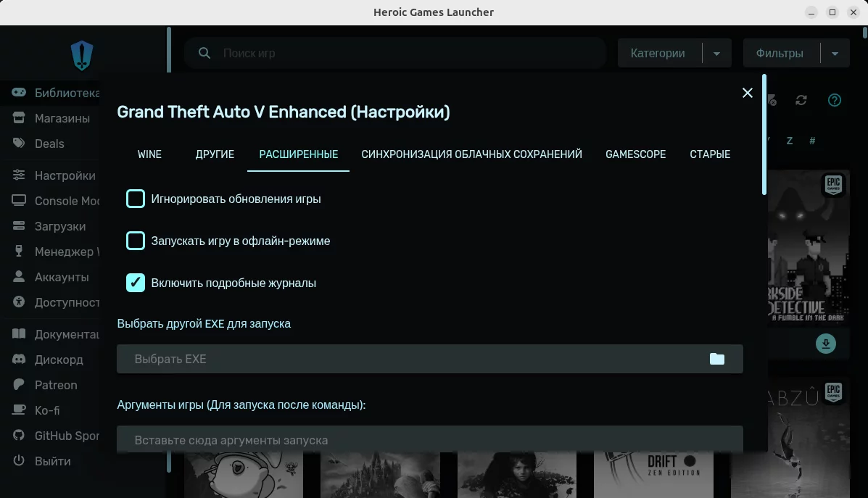Click the settings dialog vertical scrollbar
The height and width of the screenshot is (498, 868).
(x=764, y=134)
